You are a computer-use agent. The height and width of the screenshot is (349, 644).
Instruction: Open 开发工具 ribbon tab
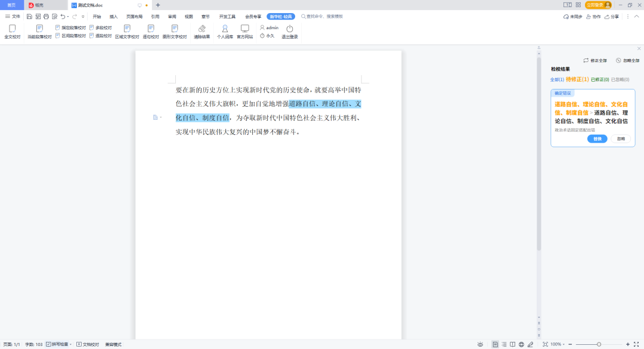(227, 17)
